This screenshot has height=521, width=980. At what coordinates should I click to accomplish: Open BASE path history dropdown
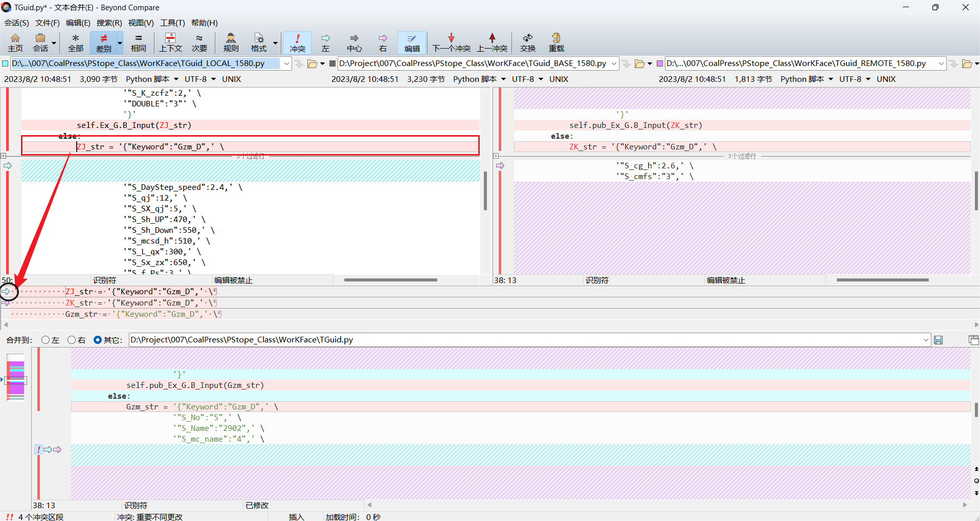click(614, 63)
